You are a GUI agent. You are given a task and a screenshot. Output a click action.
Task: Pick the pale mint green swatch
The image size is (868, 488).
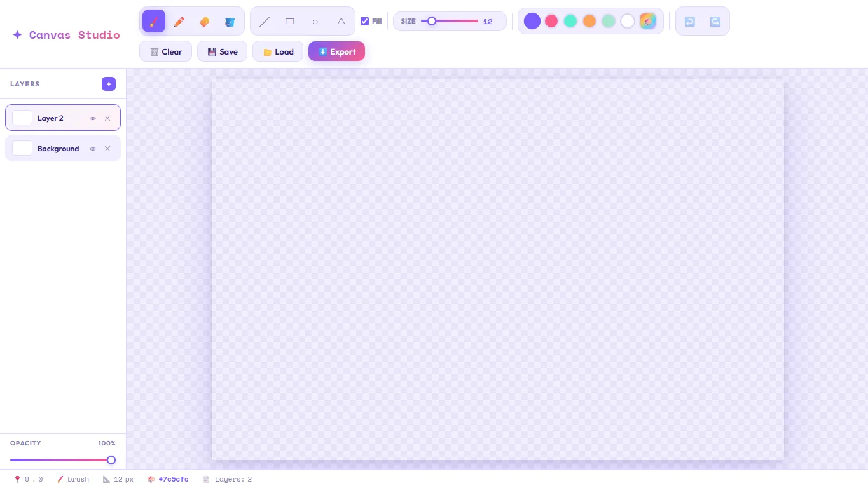click(x=609, y=21)
